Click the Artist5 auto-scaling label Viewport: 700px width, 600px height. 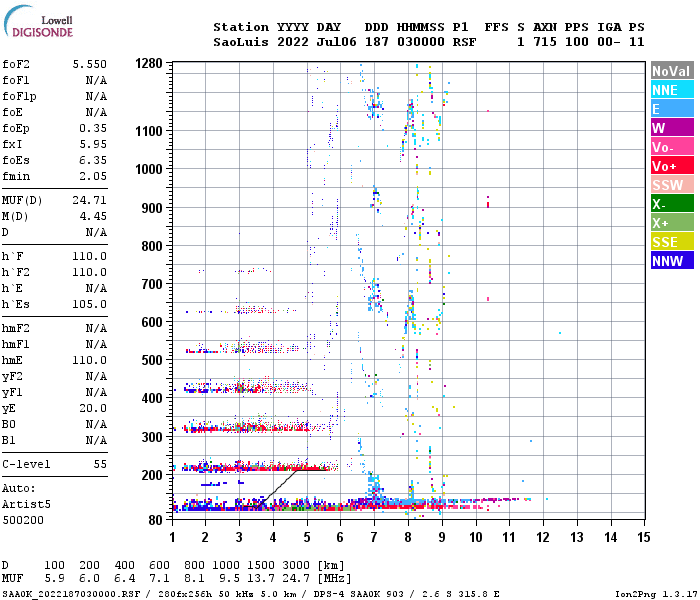[x=26, y=504]
